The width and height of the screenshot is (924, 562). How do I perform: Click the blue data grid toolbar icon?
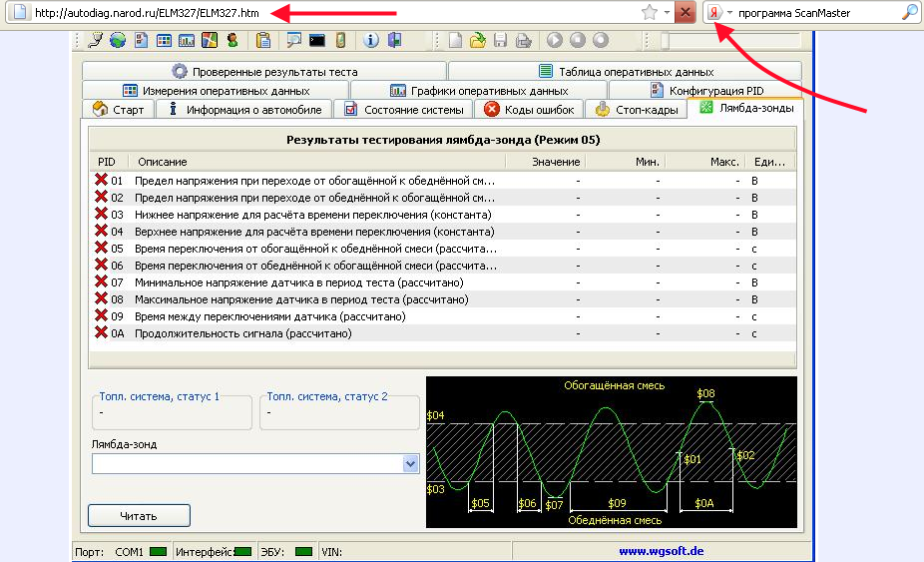click(x=164, y=40)
